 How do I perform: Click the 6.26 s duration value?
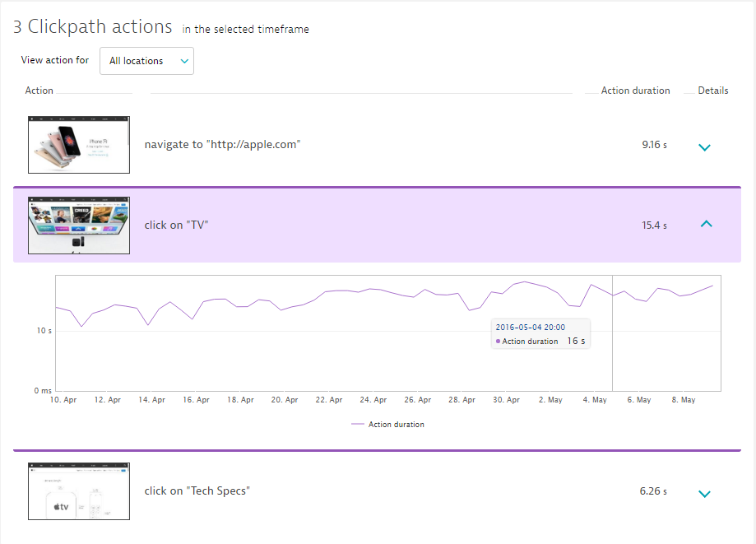point(653,491)
